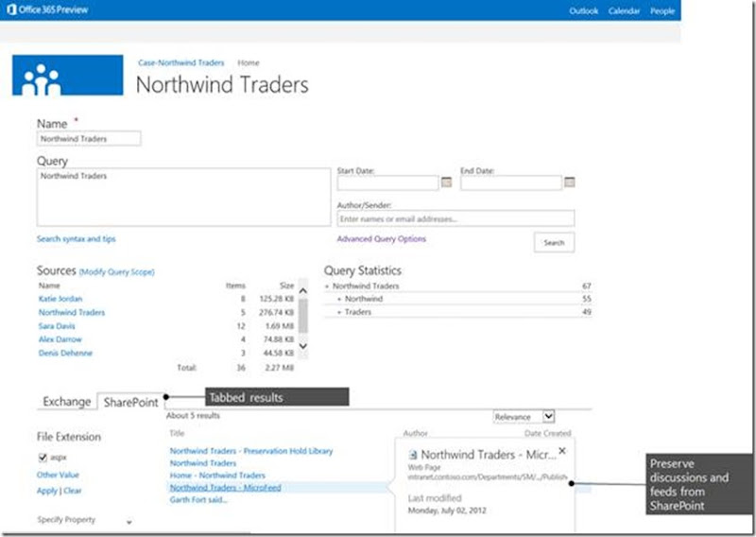Open the Alex Darrow source
This screenshot has width=756, height=537.
tap(60, 339)
